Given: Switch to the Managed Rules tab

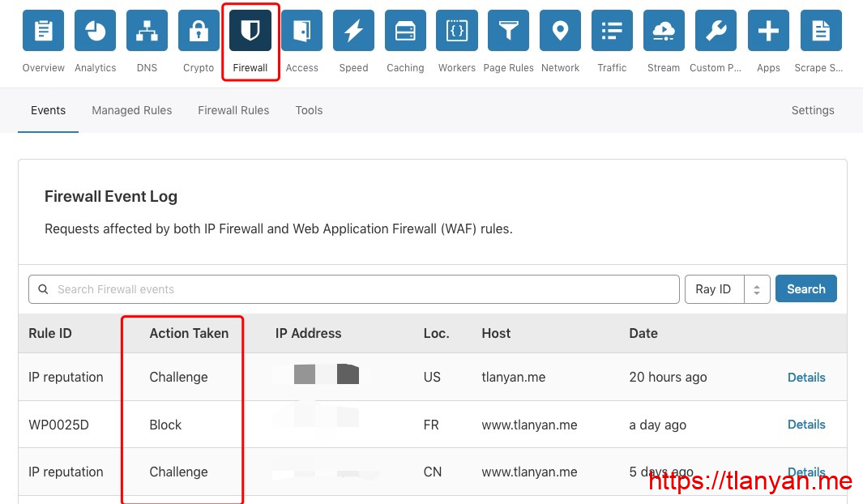Looking at the screenshot, I should [131, 110].
